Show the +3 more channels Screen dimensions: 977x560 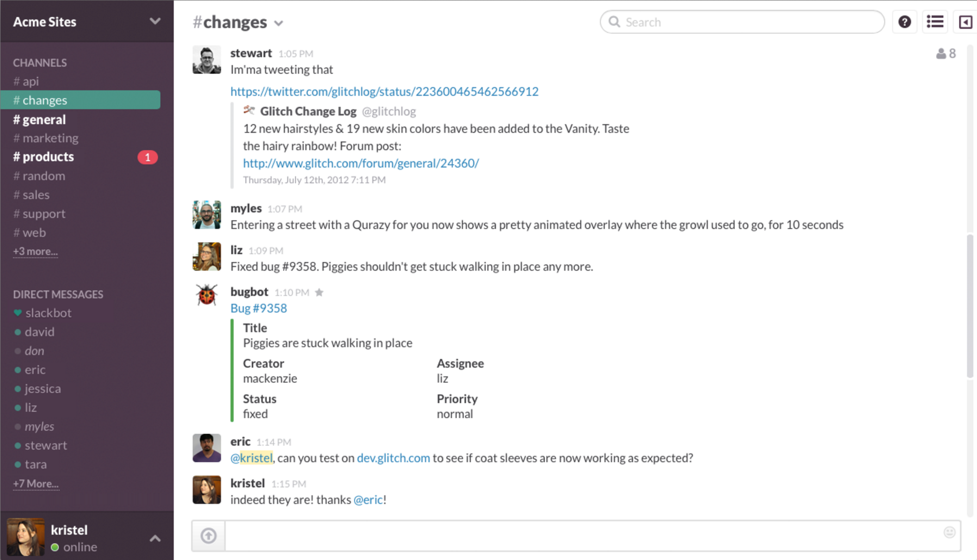pyautogui.click(x=36, y=251)
